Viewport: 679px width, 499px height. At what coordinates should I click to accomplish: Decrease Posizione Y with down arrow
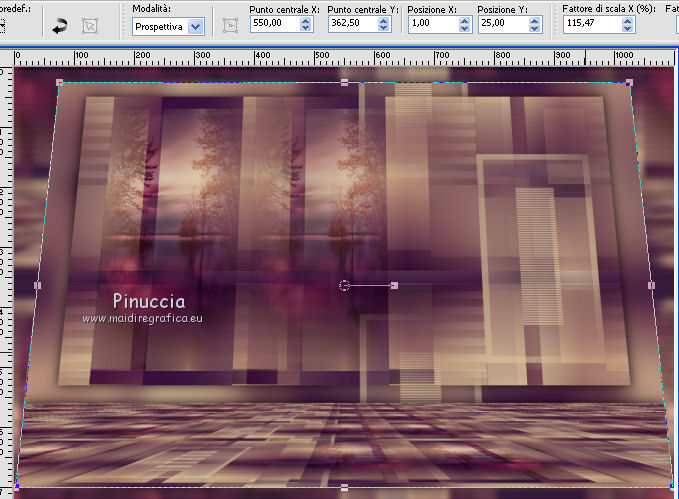535,27
